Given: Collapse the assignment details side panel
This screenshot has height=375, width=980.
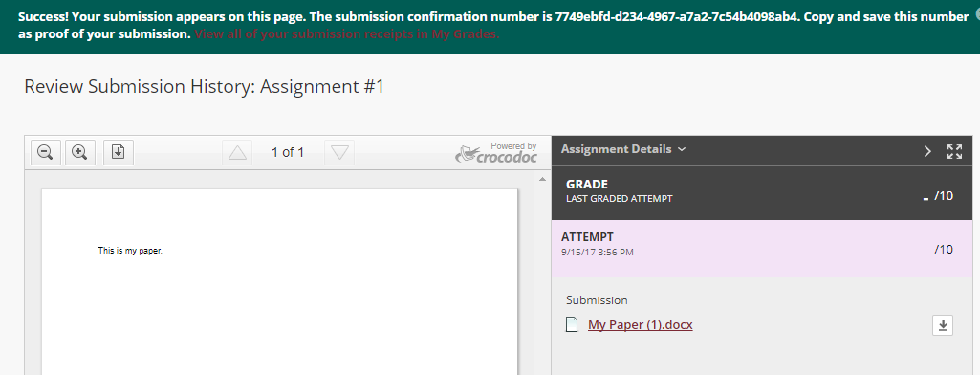Looking at the screenshot, I should (x=927, y=151).
